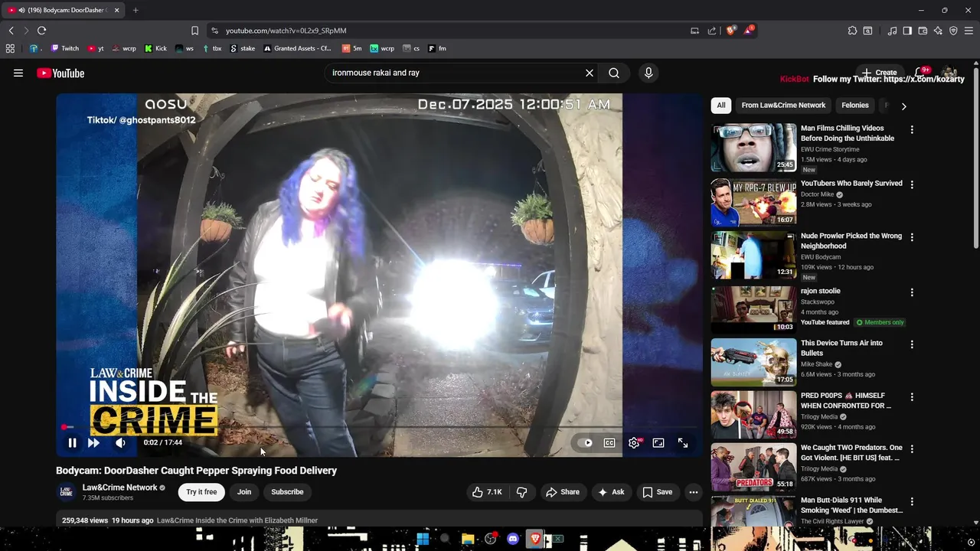The width and height of the screenshot is (980, 551).
Task: Open YouTube notifications bell
Action: [921, 73]
